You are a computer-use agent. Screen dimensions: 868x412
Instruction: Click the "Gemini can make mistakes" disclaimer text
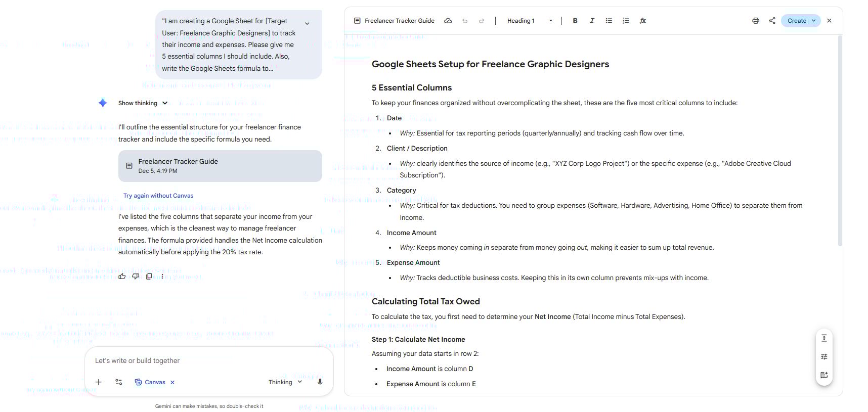coord(209,406)
